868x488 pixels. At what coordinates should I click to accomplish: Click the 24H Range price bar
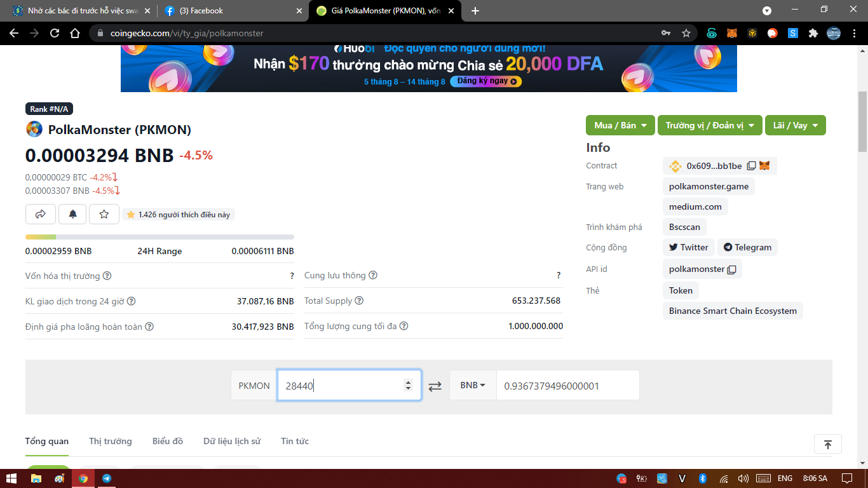coord(159,237)
